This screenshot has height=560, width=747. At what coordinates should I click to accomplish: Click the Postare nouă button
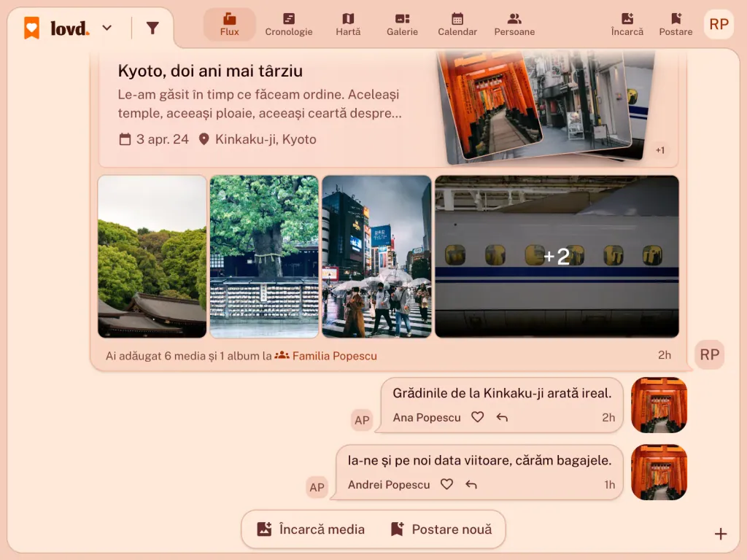pyautogui.click(x=441, y=529)
